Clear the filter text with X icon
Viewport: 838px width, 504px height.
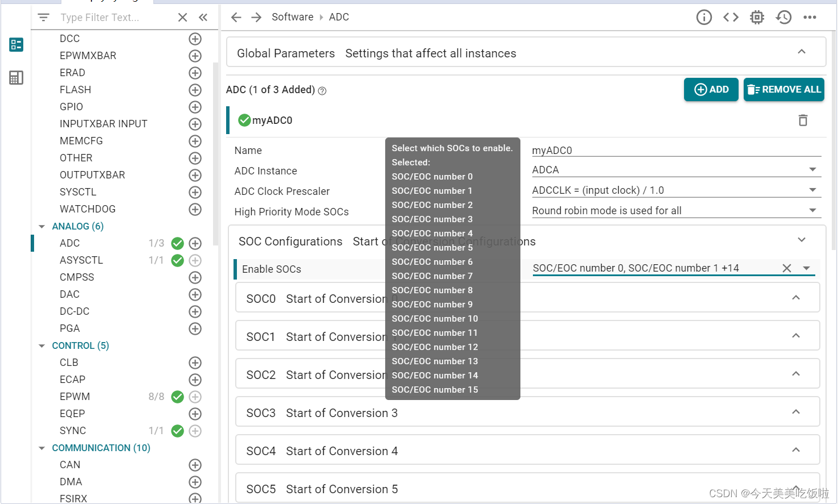point(182,18)
